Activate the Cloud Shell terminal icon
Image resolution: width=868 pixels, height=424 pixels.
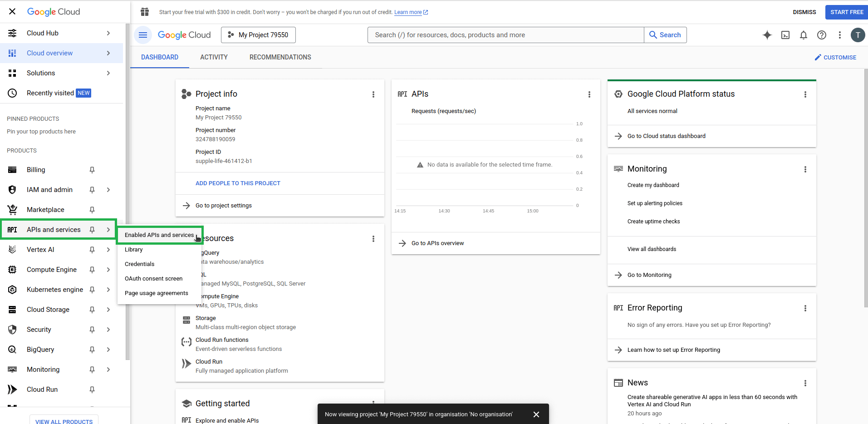(x=785, y=35)
